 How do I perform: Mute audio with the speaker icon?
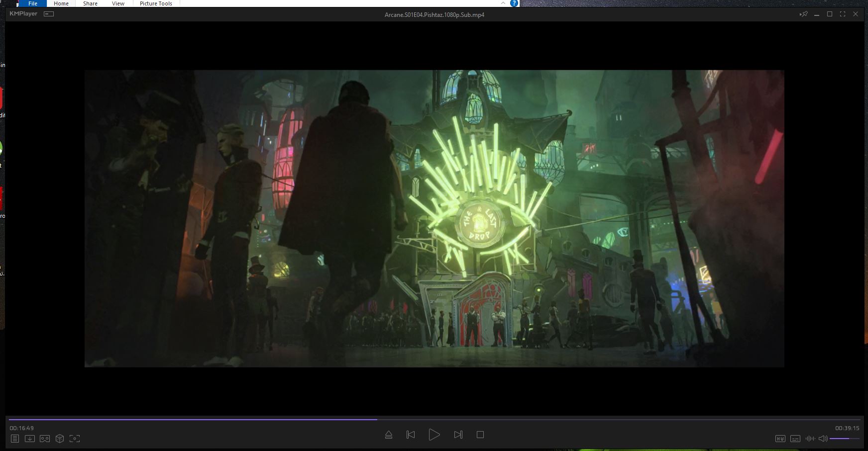pos(823,439)
